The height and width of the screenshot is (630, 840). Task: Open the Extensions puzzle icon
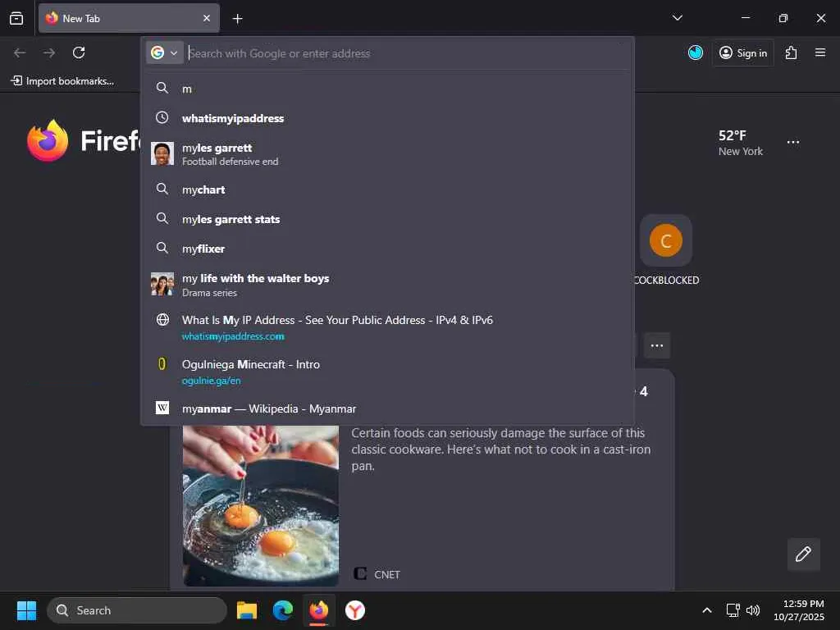[x=791, y=52]
